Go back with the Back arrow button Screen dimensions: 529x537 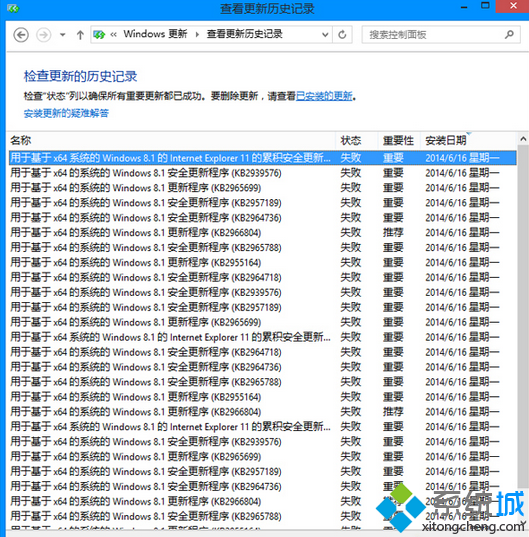click(21, 35)
